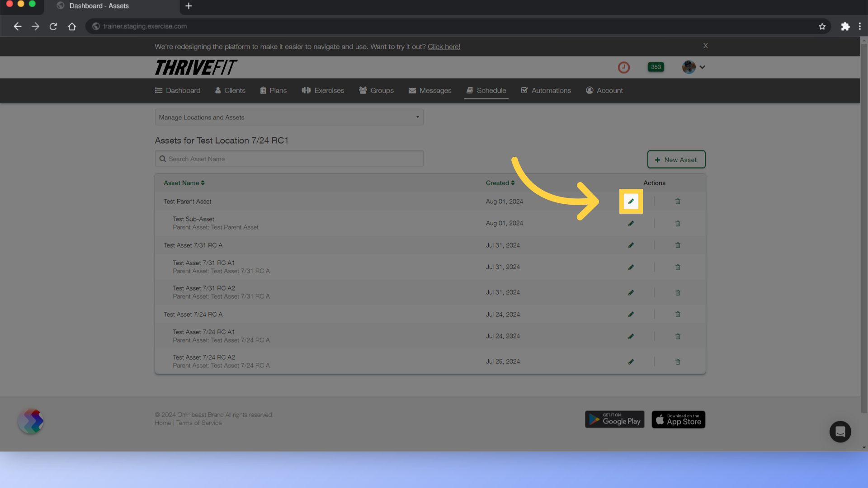Viewport: 868px width, 488px height.
Task: Click the delete icon for Test Asset 7/24 RC A1
Action: (677, 335)
